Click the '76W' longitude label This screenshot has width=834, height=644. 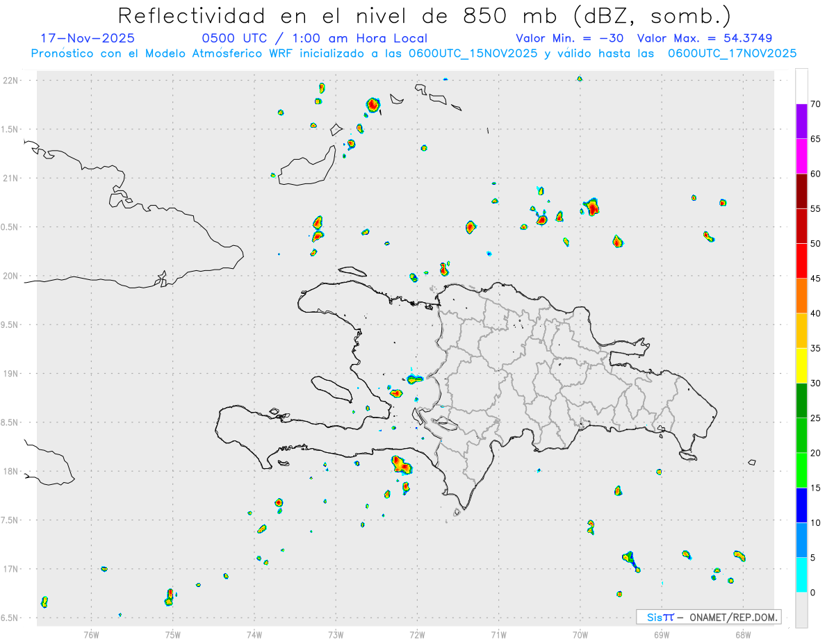pos(91,634)
